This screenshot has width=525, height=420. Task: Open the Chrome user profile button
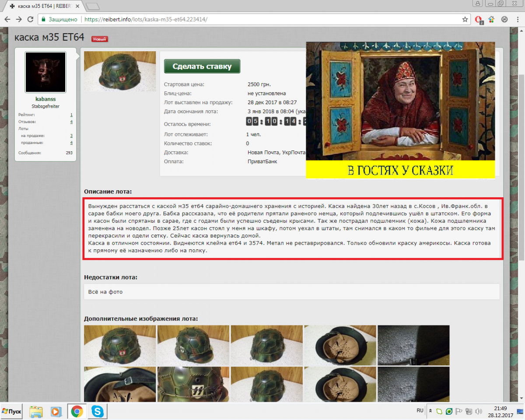[478, 3]
